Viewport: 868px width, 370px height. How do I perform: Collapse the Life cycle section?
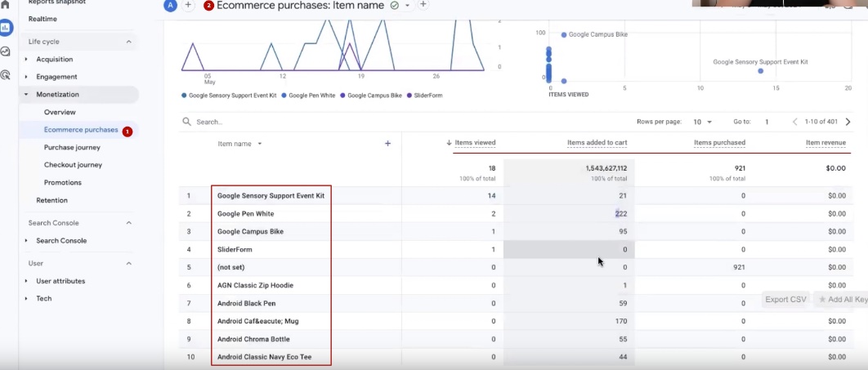pyautogui.click(x=128, y=42)
